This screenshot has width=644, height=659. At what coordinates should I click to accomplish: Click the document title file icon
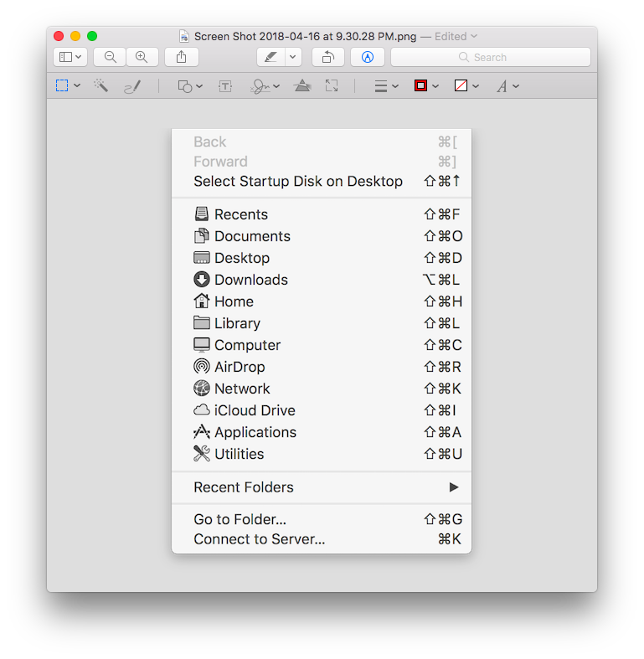click(184, 37)
